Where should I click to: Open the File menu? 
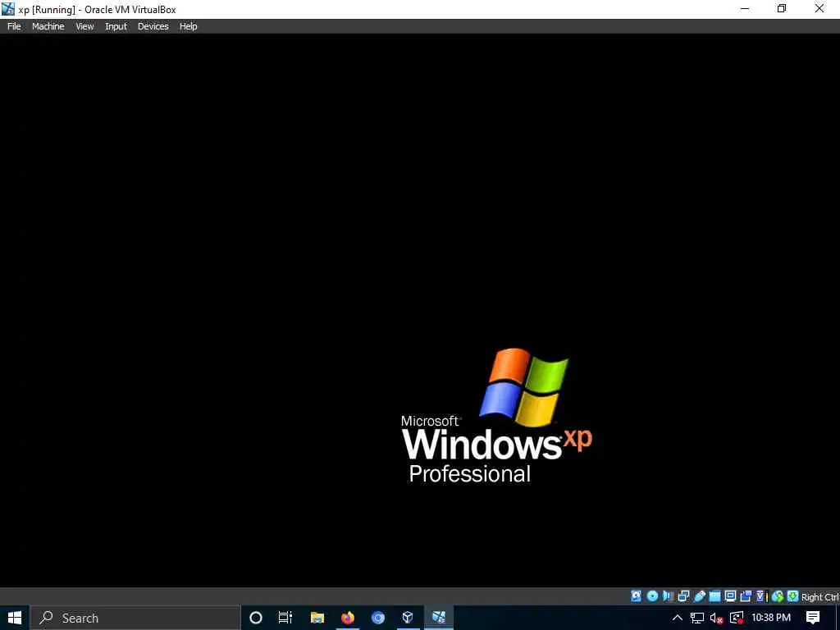pyautogui.click(x=14, y=26)
